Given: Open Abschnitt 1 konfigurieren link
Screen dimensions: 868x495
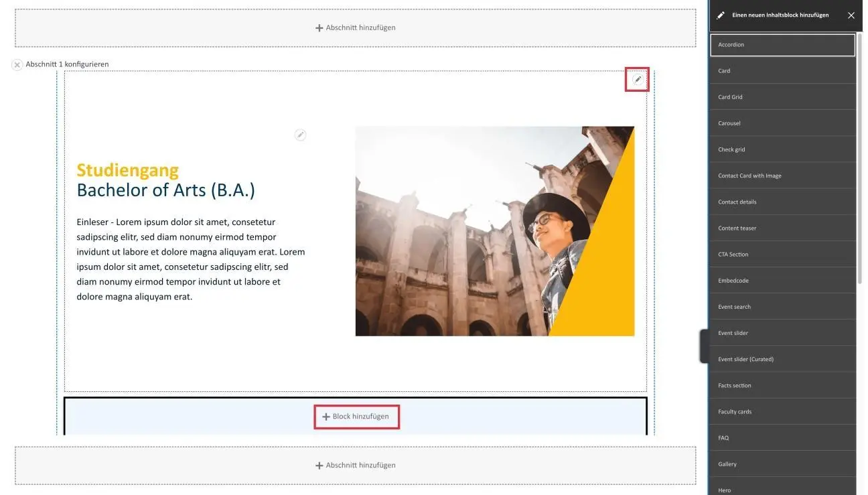Looking at the screenshot, I should [x=67, y=64].
